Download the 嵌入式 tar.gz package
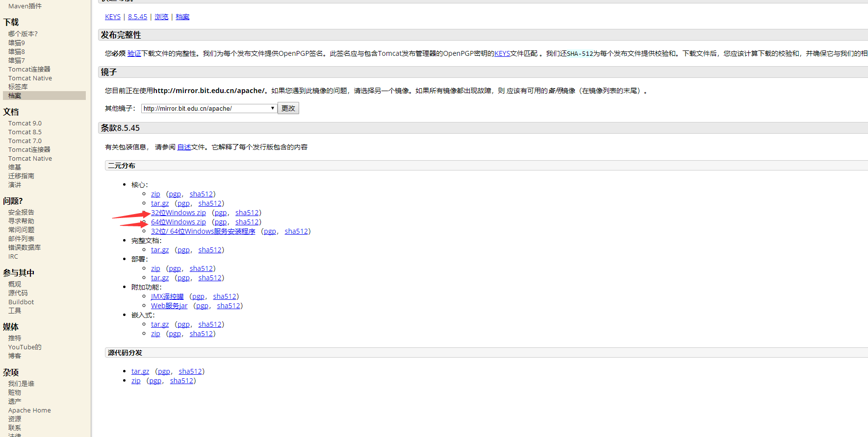 160,324
